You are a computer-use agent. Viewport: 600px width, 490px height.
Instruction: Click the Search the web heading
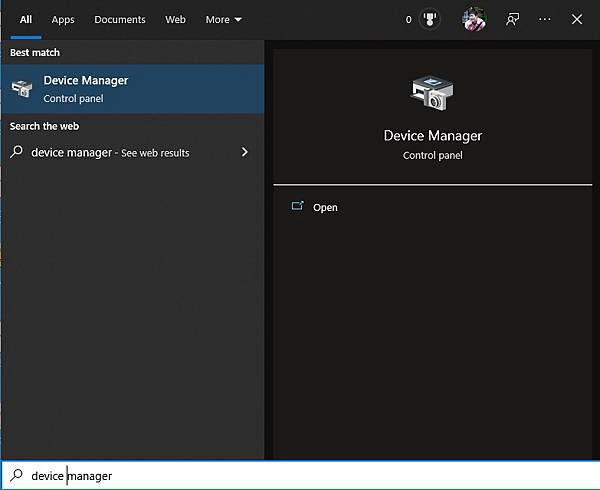pos(44,126)
